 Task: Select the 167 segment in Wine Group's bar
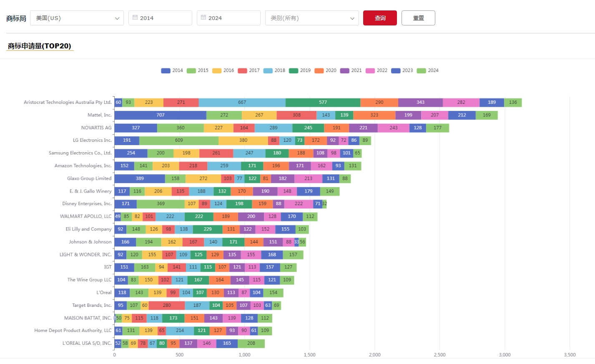pyautogui.click(x=198, y=280)
